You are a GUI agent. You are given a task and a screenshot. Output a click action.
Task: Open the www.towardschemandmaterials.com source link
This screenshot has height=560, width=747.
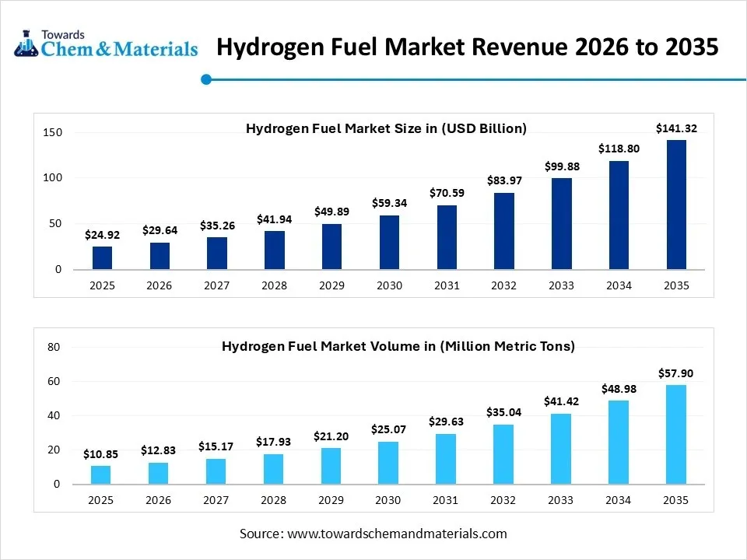[x=397, y=534]
